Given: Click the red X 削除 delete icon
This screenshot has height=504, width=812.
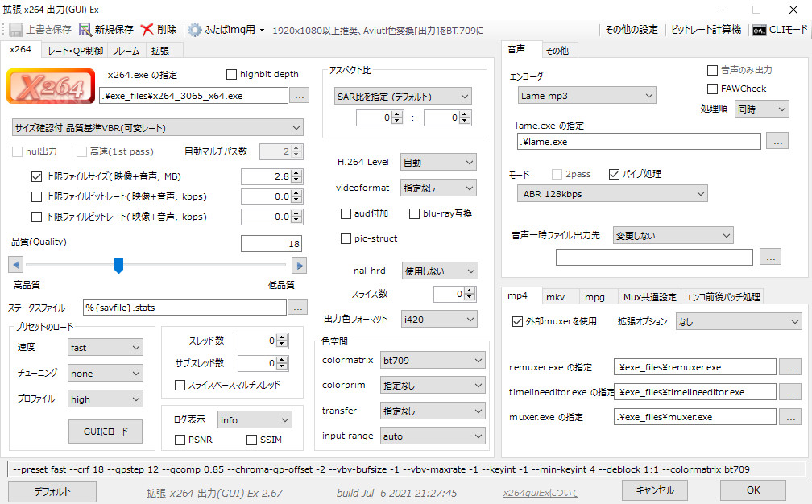Looking at the screenshot, I should 147,30.
